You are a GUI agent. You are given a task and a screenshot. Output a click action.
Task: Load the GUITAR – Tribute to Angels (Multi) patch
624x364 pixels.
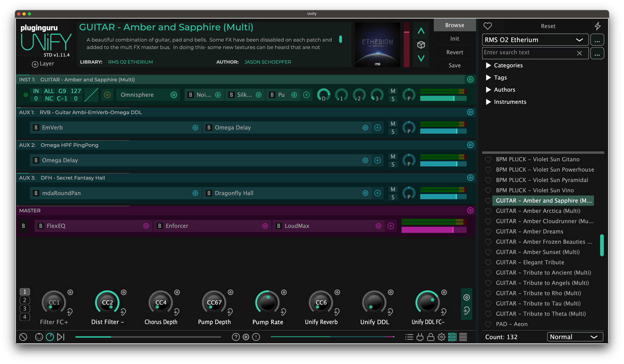tap(542, 283)
